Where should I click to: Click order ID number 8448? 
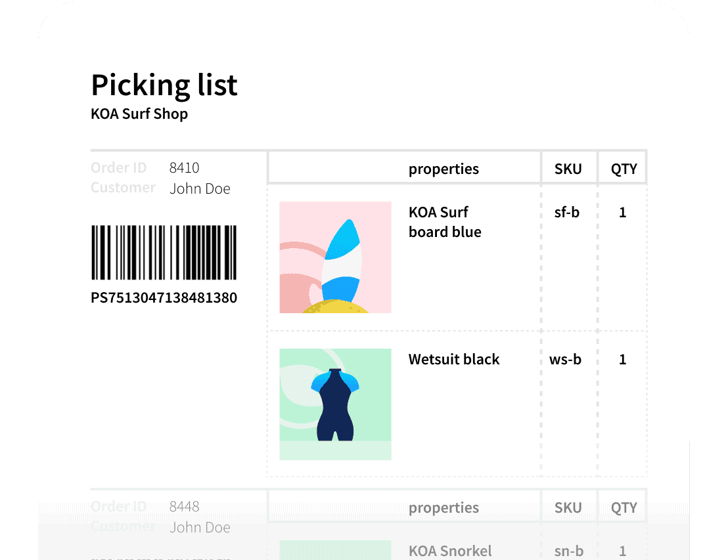click(184, 507)
